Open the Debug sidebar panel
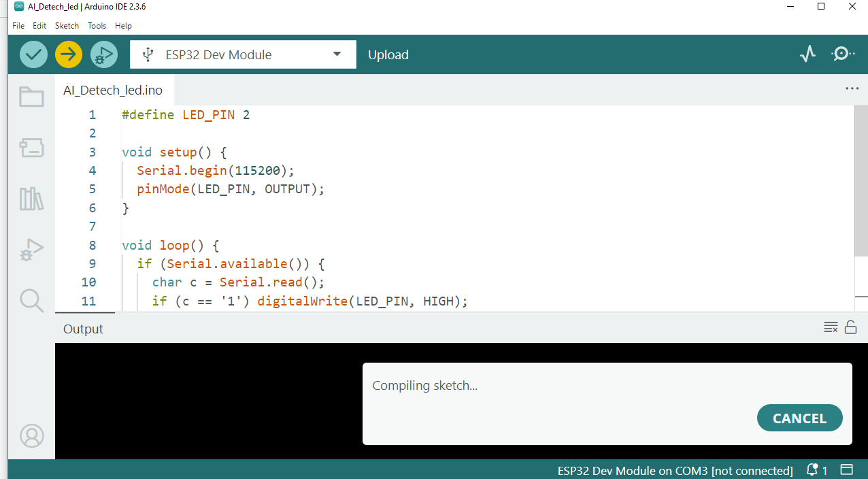This screenshot has width=868, height=479. [x=31, y=250]
